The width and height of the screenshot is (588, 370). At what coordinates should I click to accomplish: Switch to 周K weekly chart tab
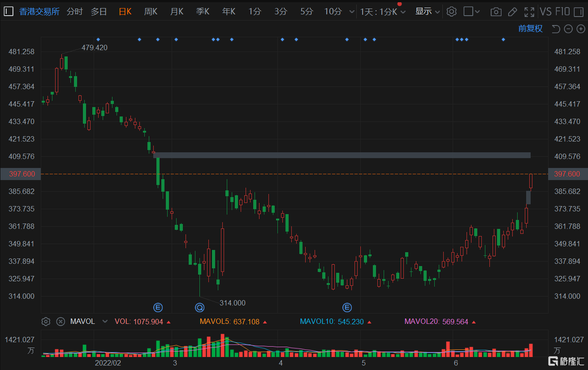point(151,12)
